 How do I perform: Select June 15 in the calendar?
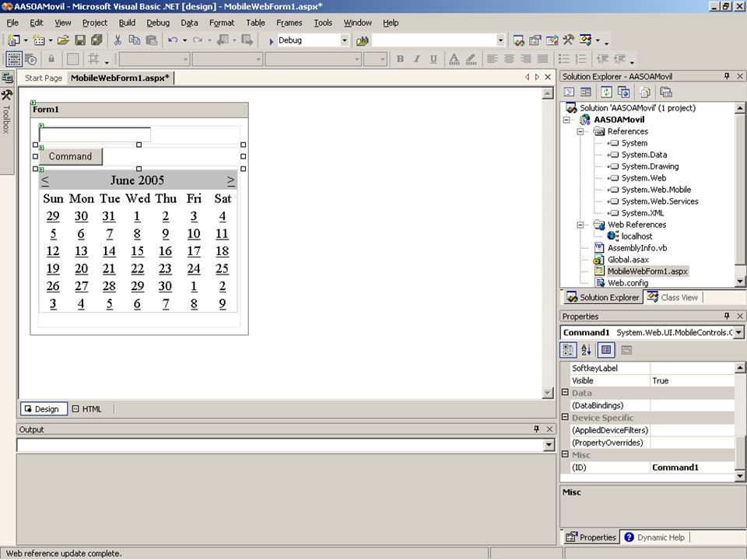(137, 251)
